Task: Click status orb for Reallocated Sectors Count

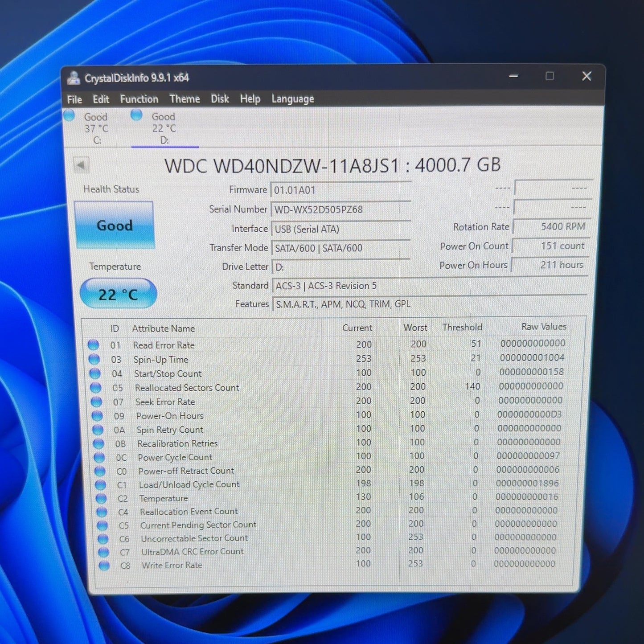Action: [x=96, y=388]
